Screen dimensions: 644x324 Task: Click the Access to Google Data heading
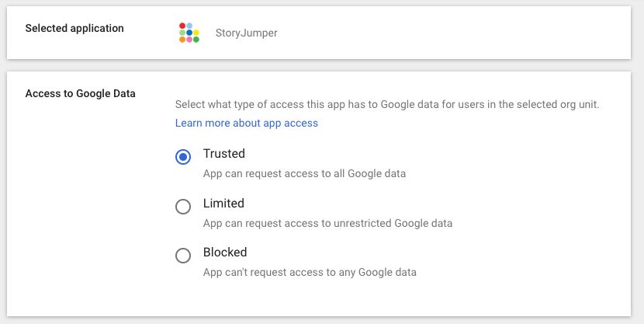[80, 94]
